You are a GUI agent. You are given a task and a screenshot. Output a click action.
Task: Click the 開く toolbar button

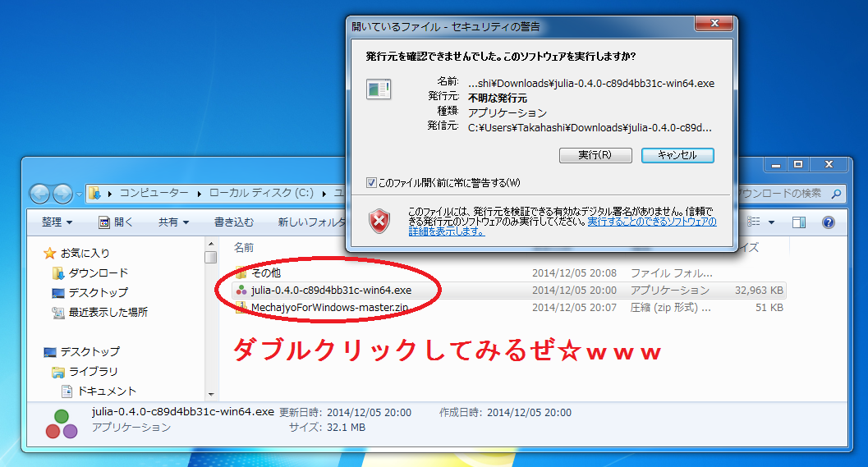point(116,222)
